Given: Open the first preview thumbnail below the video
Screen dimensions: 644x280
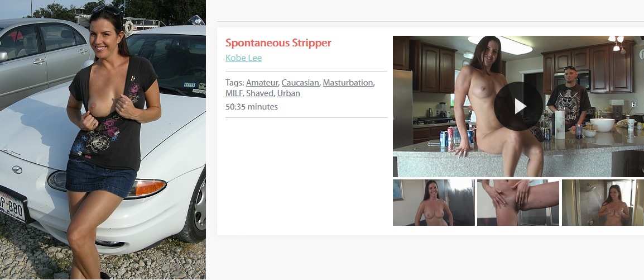Looking at the screenshot, I should tap(434, 202).
